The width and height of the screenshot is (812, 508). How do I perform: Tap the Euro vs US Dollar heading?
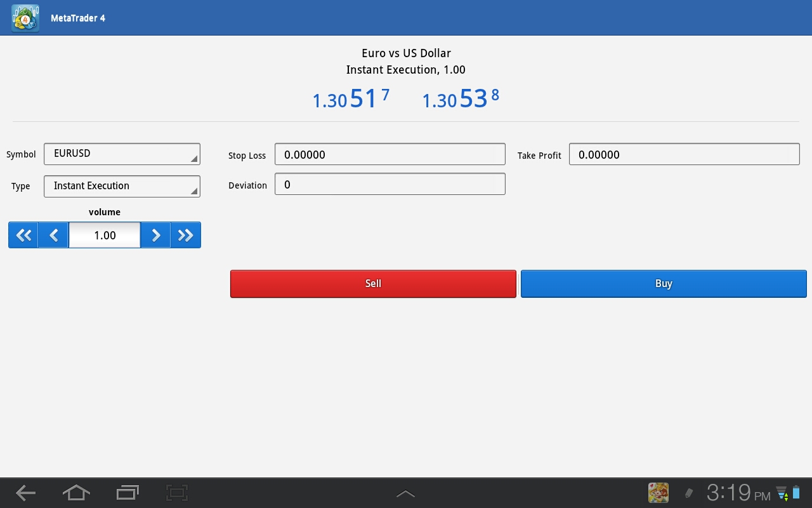406,53
